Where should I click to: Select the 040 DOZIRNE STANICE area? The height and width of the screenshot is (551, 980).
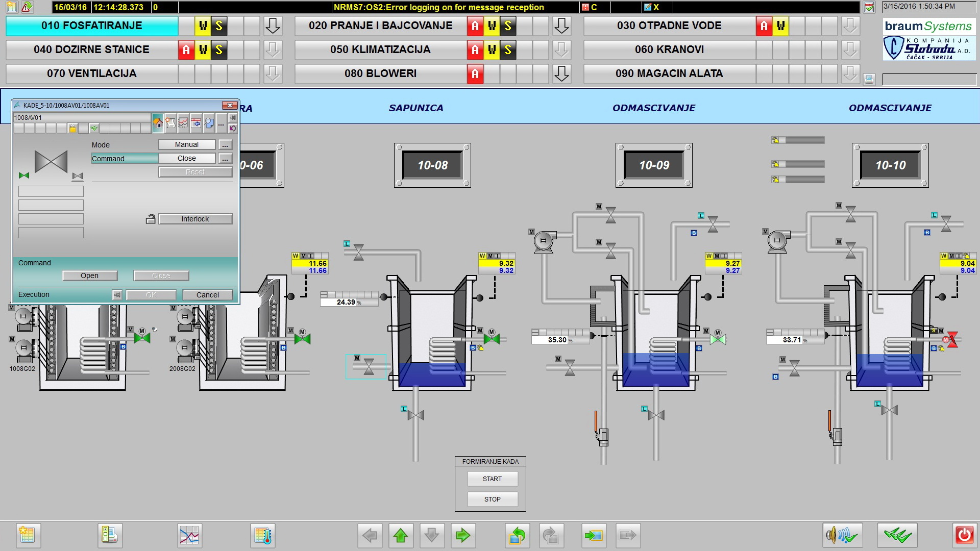click(92, 49)
